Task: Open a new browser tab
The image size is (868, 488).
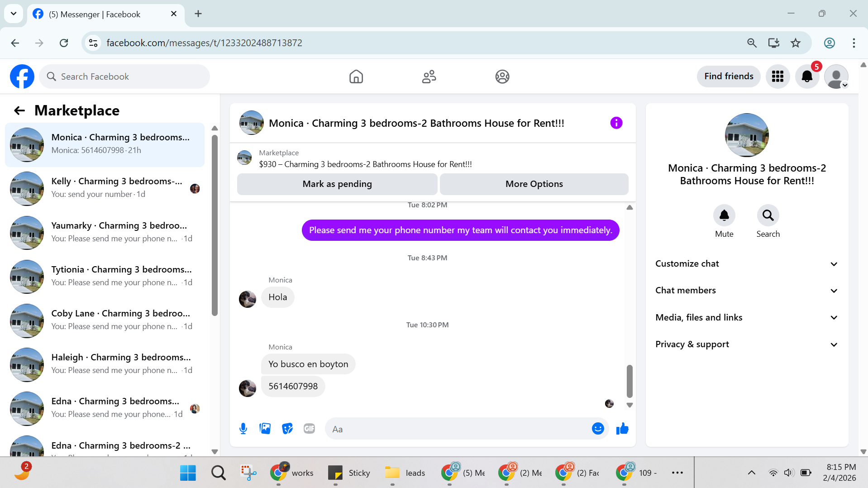Action: pyautogui.click(x=198, y=14)
